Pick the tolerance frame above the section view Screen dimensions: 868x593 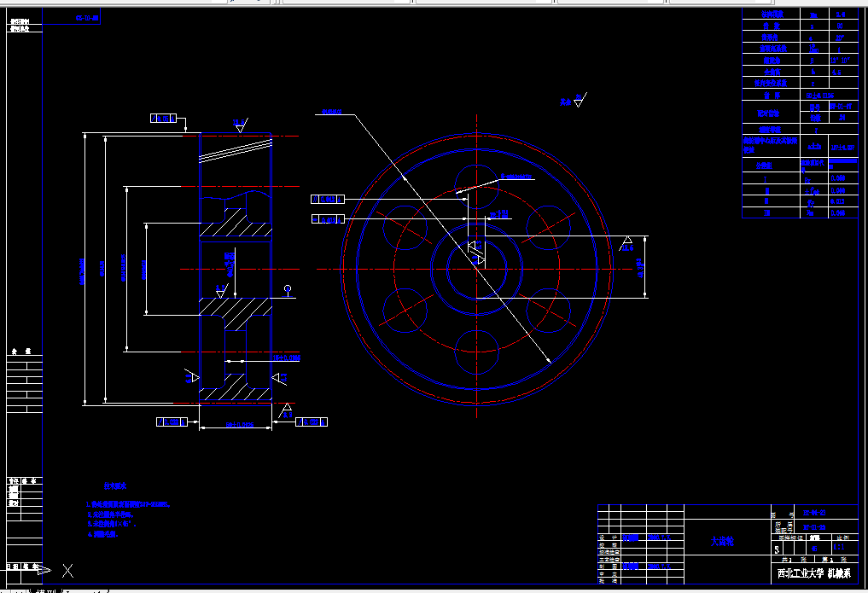tap(163, 119)
